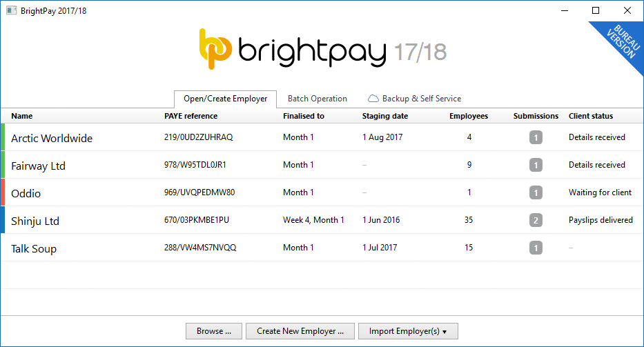Click staging date 1 Jun 2016

point(381,219)
